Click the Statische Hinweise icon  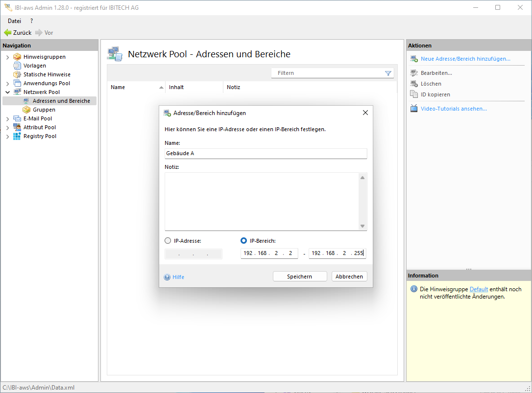17,74
